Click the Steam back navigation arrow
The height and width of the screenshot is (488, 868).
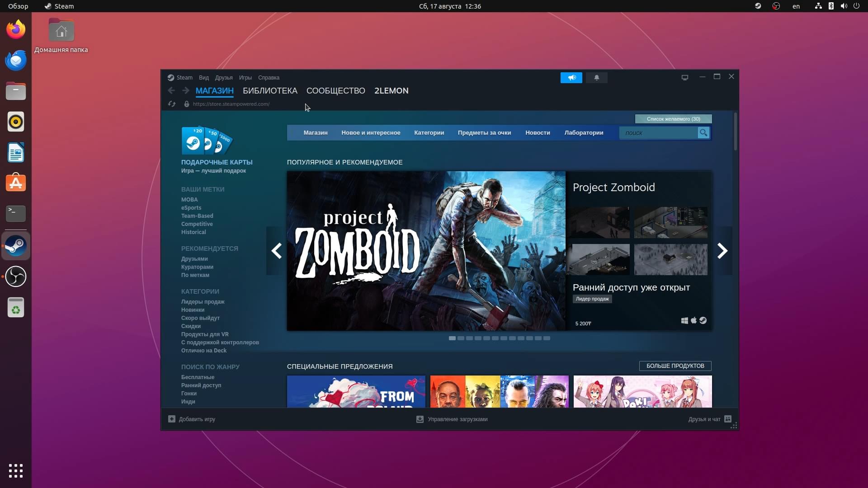[x=171, y=91]
